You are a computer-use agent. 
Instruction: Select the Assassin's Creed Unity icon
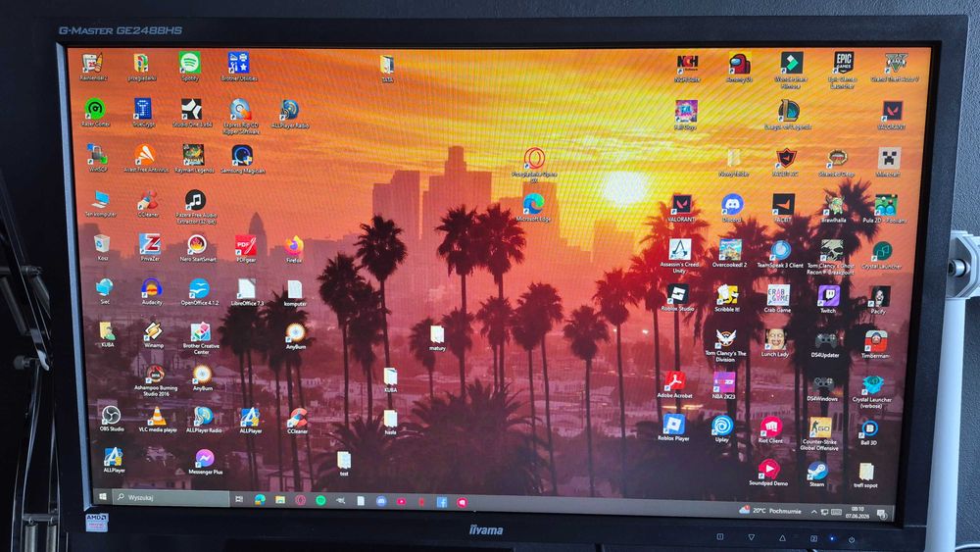click(x=680, y=256)
